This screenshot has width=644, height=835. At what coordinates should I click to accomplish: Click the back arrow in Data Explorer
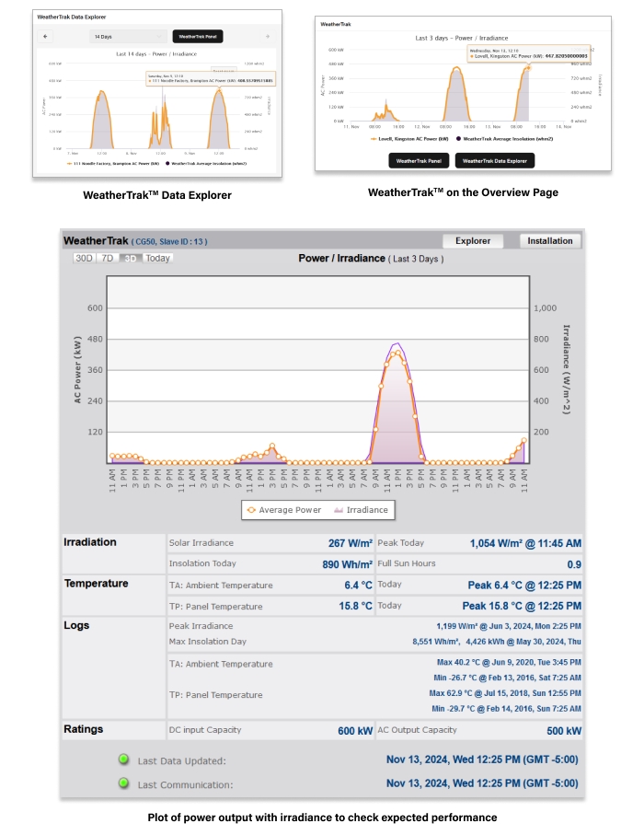[46, 36]
